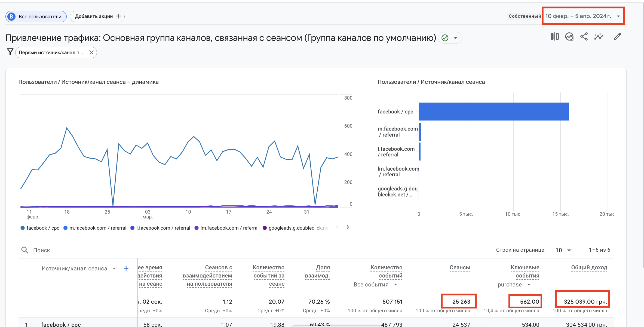The height and width of the screenshot is (327, 644).
Task: Click the engagement rate total 70,26 %
Action: [319, 302]
